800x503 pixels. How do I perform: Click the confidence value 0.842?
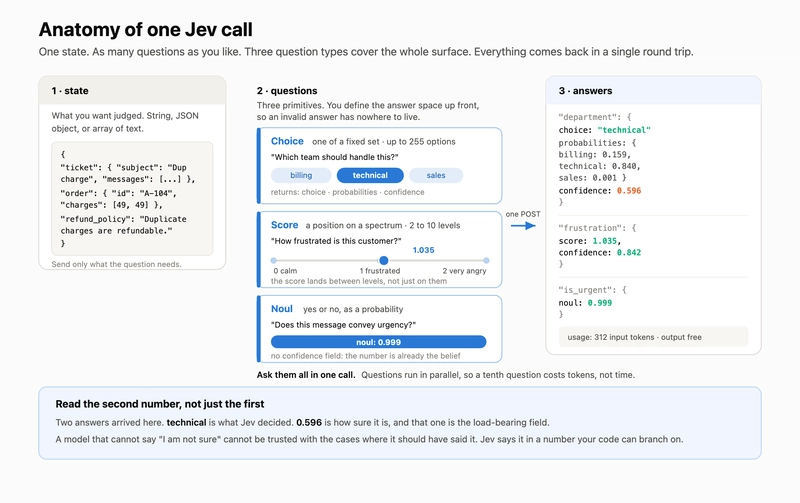(629, 253)
